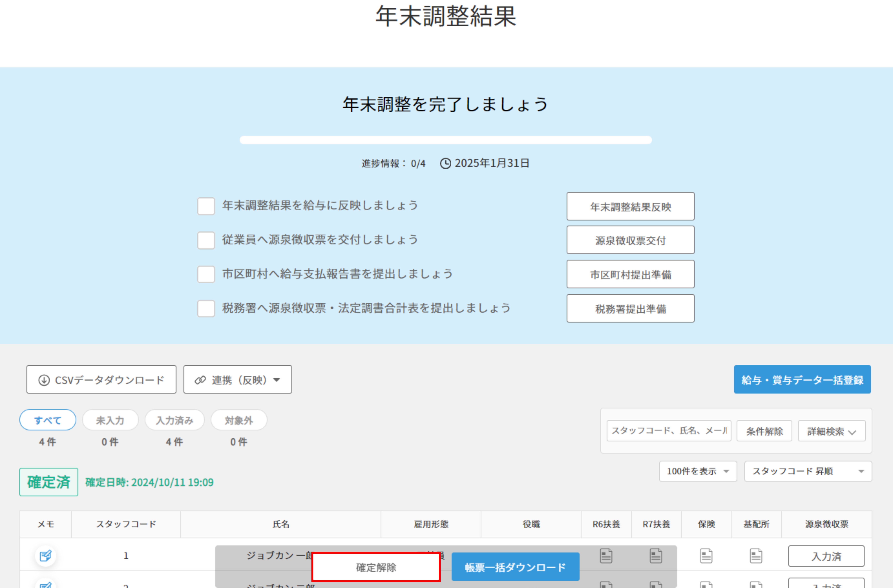Image resolution: width=893 pixels, height=588 pixels.
Task: Check 従業員へ源泉徴収票を交付しましょう checkbox
Action: (x=206, y=240)
